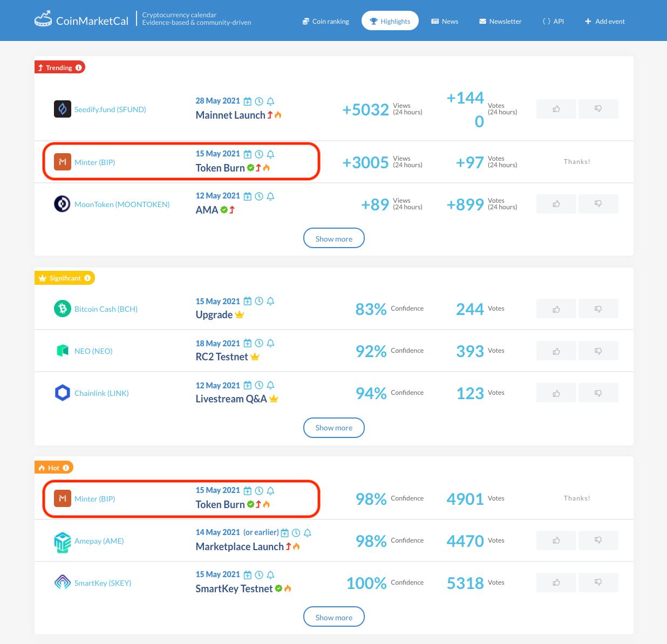Add Hot Minter Token Burn to calendar
The height and width of the screenshot is (644, 667).
click(x=247, y=491)
